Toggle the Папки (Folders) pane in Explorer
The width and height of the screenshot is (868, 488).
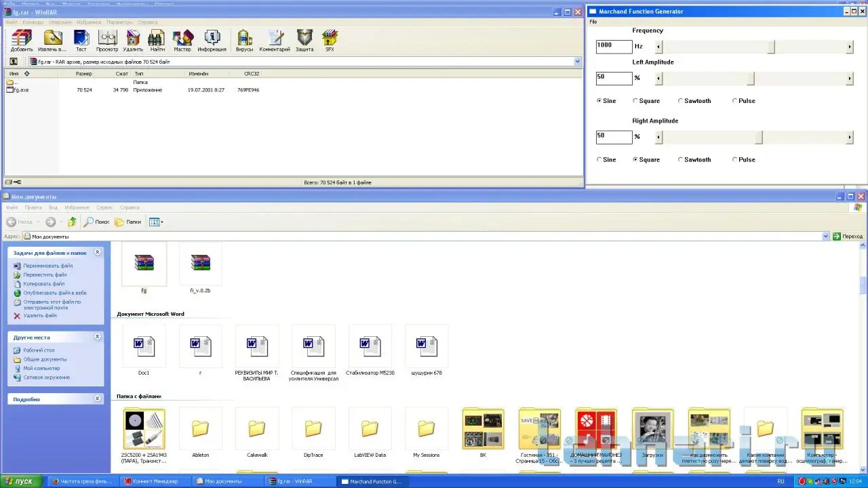tap(127, 222)
